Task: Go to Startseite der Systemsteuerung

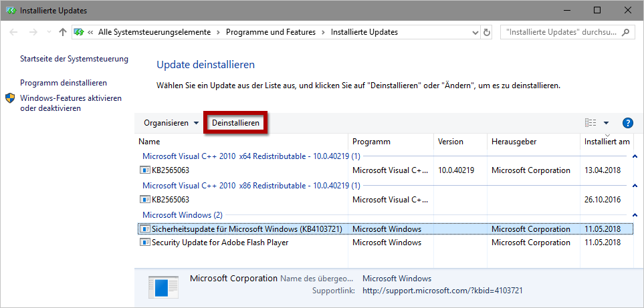Action: (74, 59)
